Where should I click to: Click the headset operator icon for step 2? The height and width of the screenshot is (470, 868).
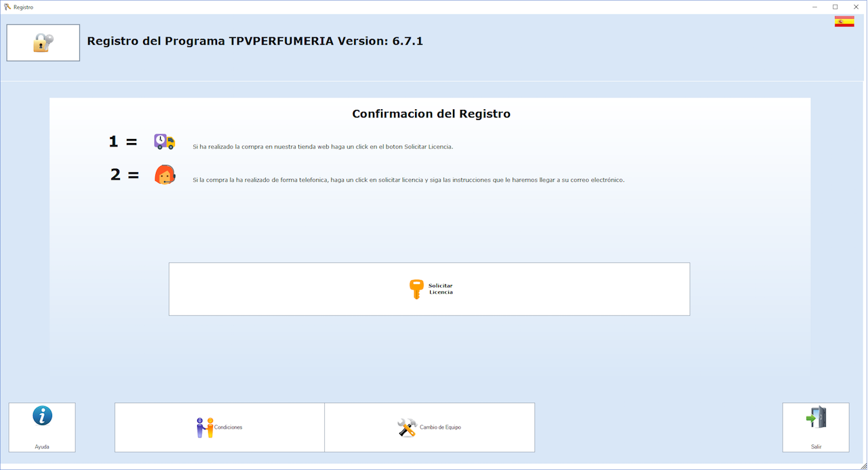[165, 175]
